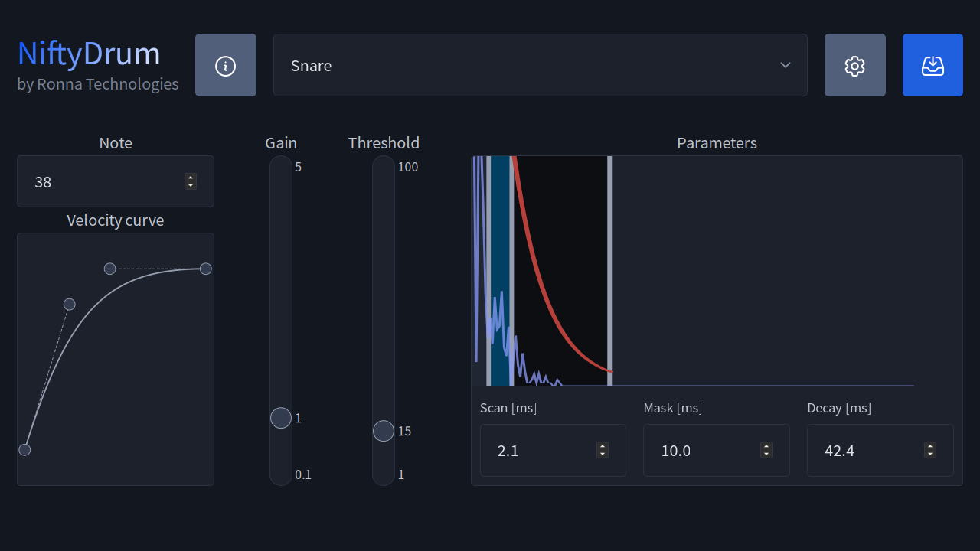Click the Note value stepper arrows
Image resolution: width=980 pixels, height=551 pixels.
[191, 181]
